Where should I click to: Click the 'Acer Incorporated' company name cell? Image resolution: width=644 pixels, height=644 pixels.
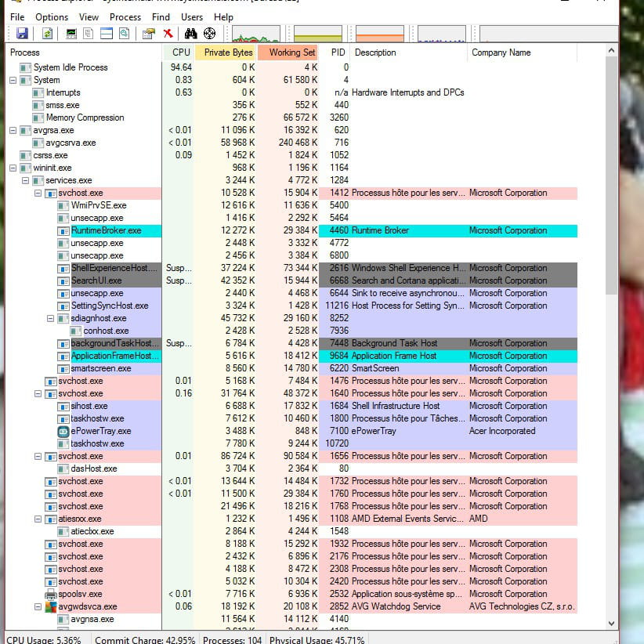pyautogui.click(x=502, y=431)
